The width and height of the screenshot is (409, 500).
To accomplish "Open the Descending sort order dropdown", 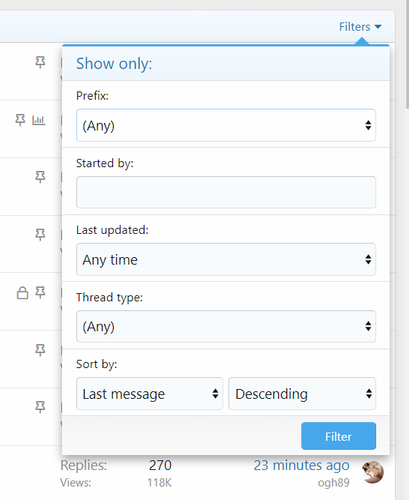I will click(x=302, y=394).
